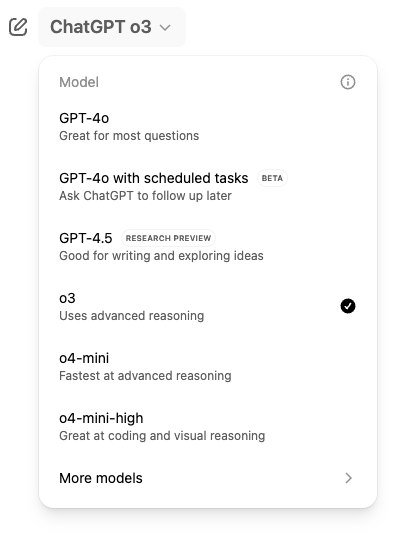This screenshot has height=535, width=417.
Task: Open the model info circle icon
Action: pyautogui.click(x=348, y=82)
